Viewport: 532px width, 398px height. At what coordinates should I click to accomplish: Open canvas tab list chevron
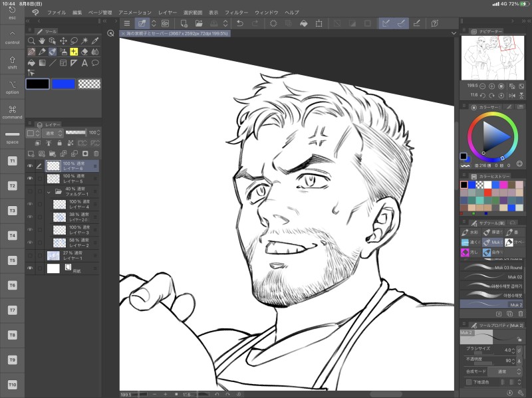454,33
